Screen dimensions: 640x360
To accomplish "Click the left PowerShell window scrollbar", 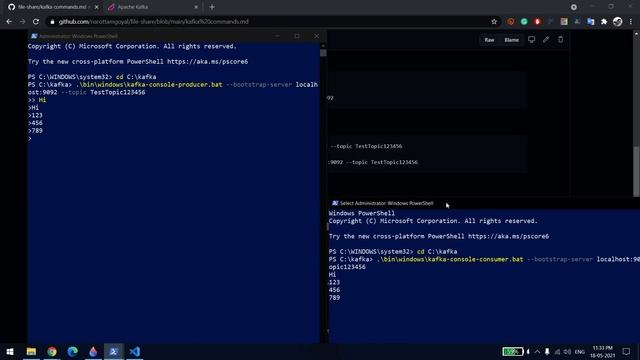I will tap(323, 53).
